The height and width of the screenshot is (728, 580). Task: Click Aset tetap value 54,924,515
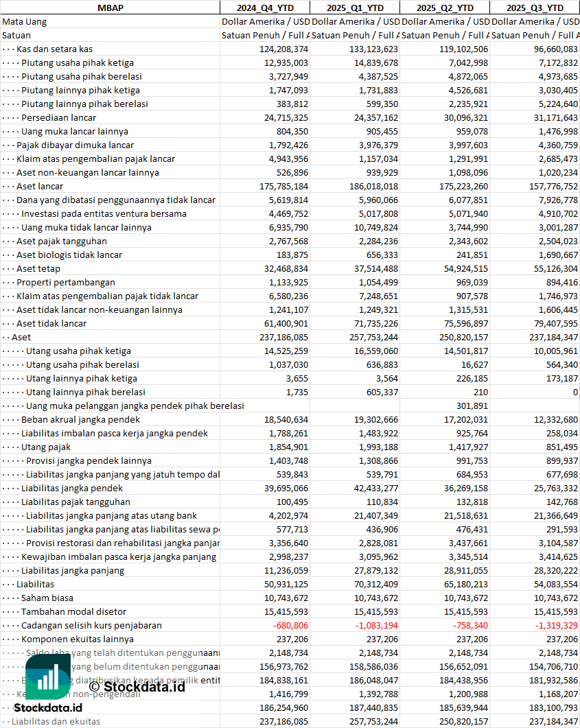coord(466,268)
